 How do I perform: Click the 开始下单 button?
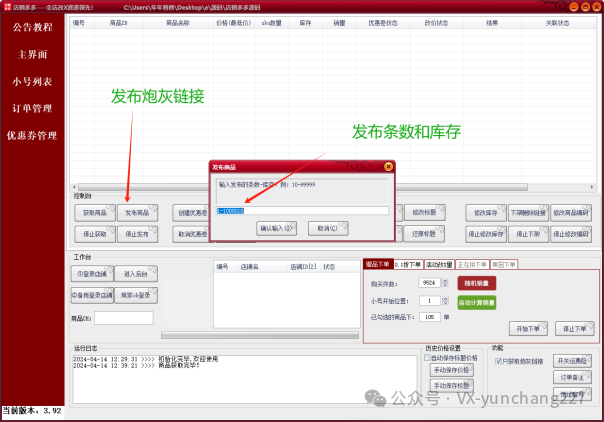(528, 328)
